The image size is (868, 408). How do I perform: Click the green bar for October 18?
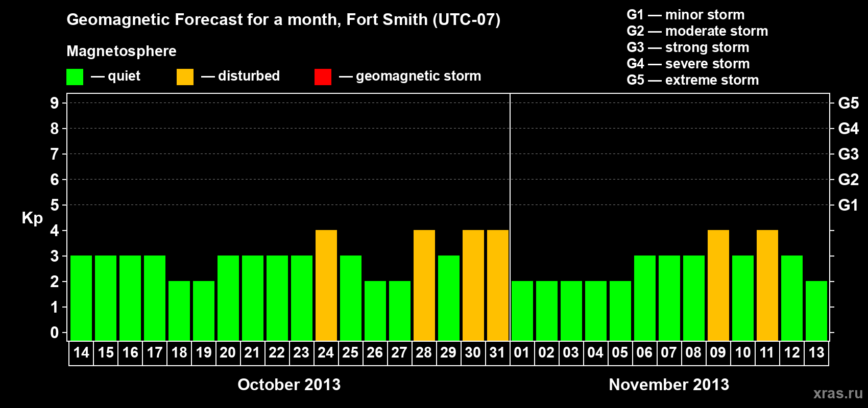pos(179,311)
